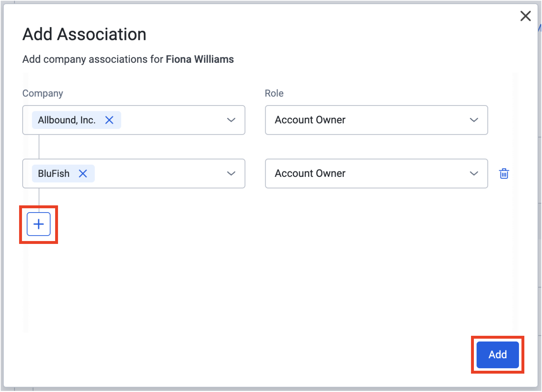Remove the BluFish company tag
The width and height of the screenshot is (542, 392).
coord(83,174)
